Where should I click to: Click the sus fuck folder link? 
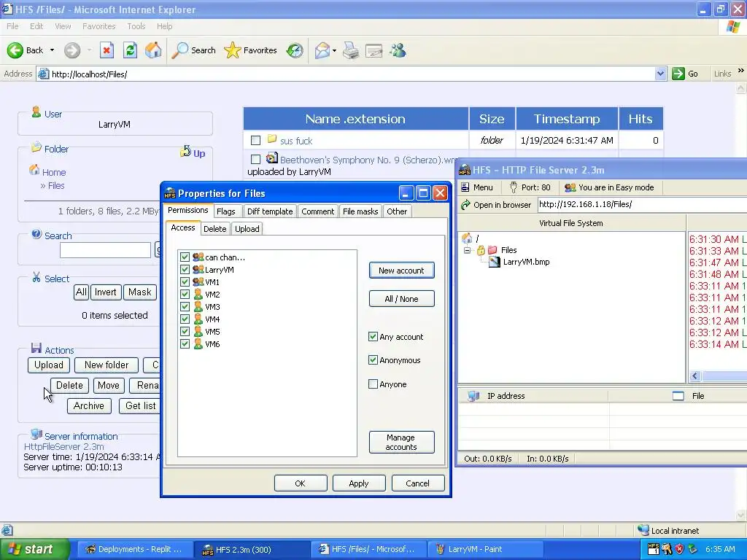coord(296,141)
